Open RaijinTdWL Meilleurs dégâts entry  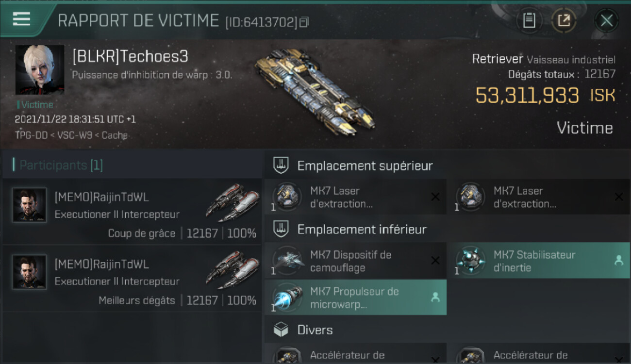click(132, 278)
